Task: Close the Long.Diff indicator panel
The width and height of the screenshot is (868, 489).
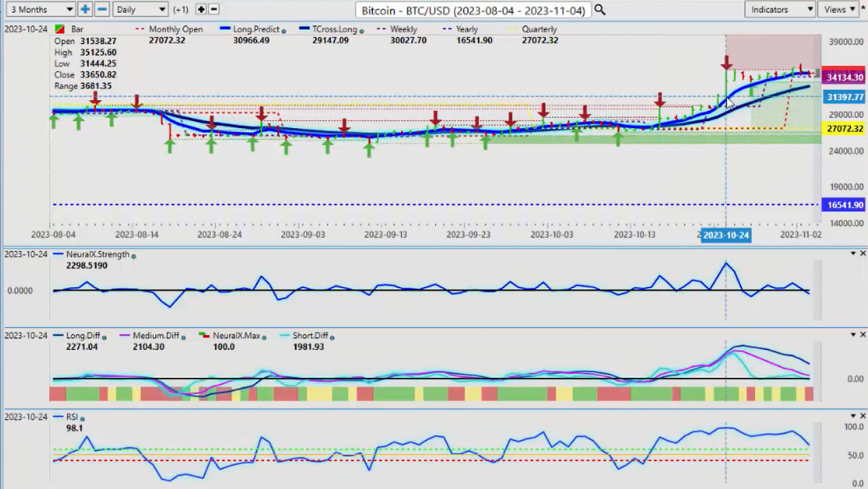Action: (862, 335)
